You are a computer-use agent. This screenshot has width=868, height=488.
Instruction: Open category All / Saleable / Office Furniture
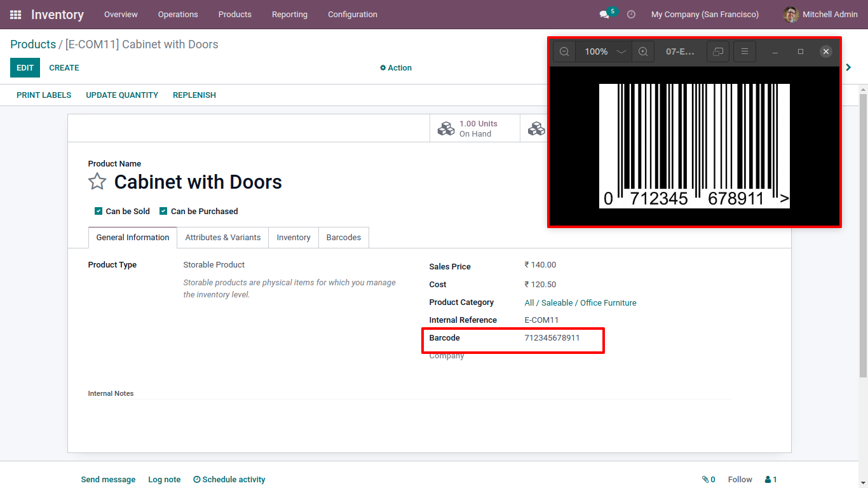(x=580, y=303)
